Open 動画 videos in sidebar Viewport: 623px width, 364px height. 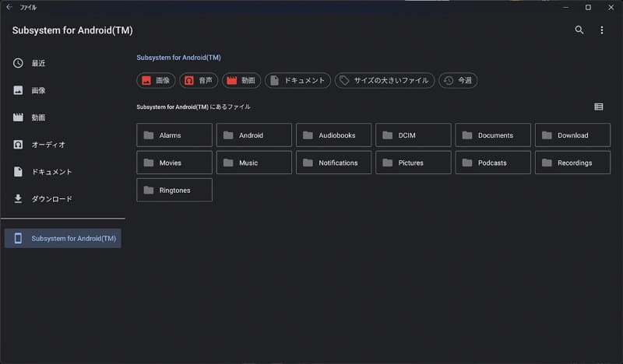coord(63,117)
